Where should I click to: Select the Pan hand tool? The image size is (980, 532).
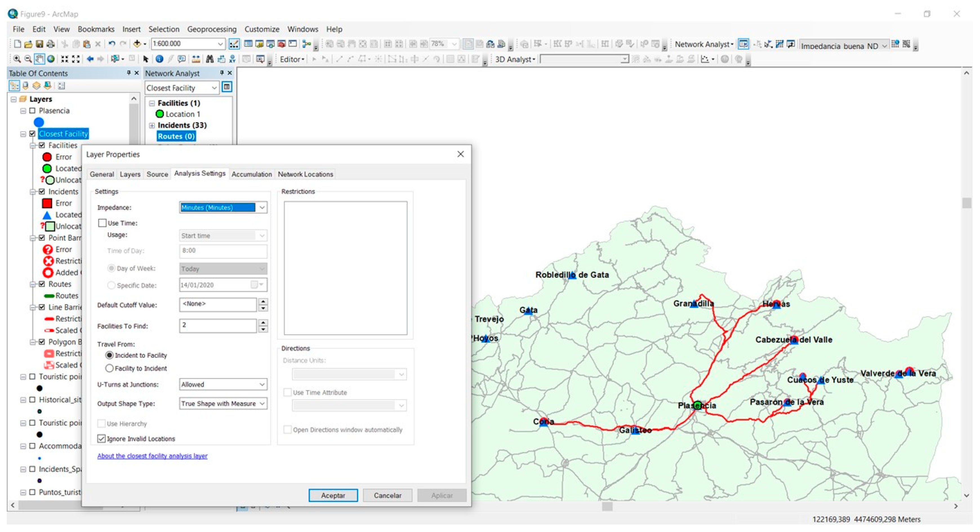[39, 59]
